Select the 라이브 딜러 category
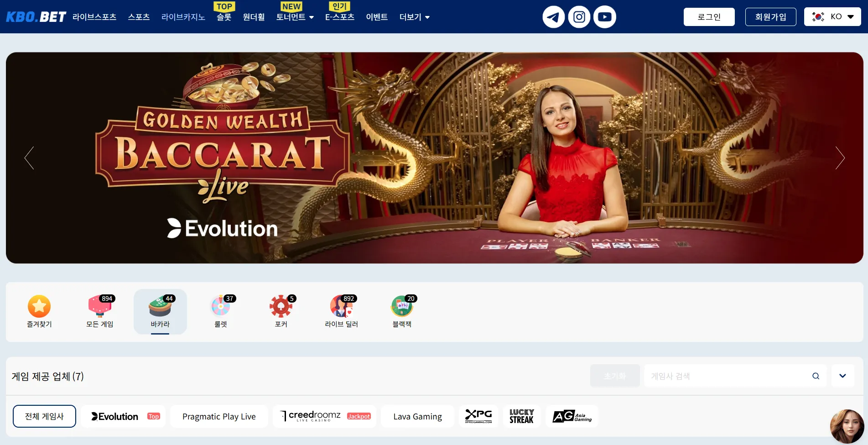Screen dimensions: 868x445 coord(341,312)
